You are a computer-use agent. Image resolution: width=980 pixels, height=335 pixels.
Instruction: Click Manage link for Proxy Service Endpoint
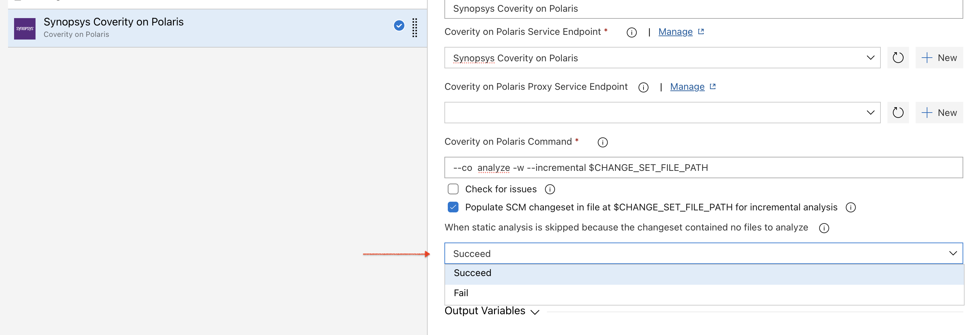[687, 87]
